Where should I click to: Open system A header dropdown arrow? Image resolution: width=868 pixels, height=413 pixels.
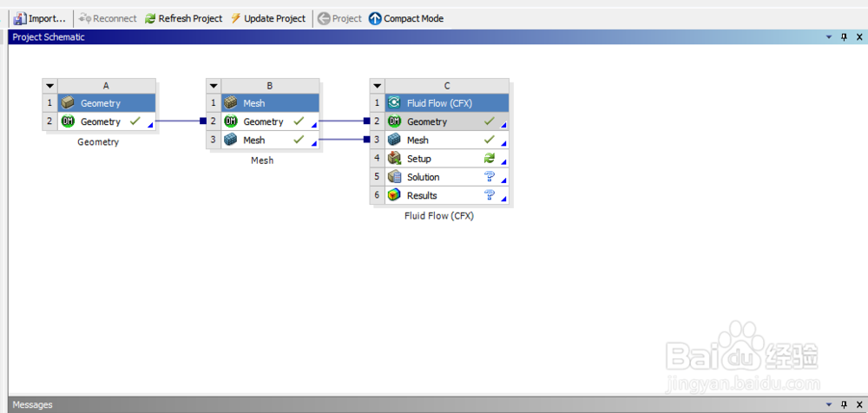click(49, 86)
